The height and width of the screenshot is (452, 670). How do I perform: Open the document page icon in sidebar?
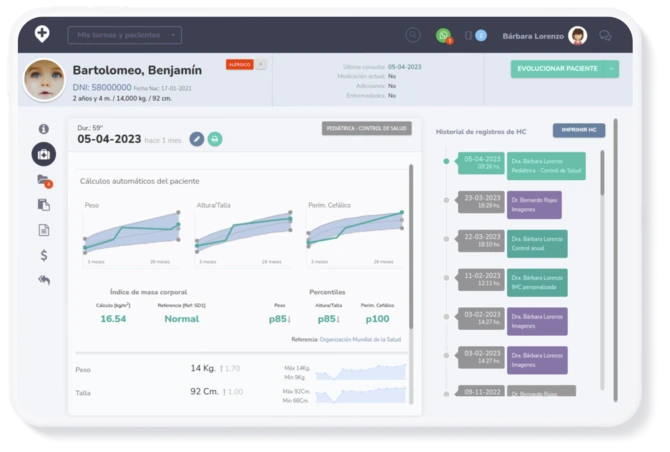pyautogui.click(x=43, y=230)
